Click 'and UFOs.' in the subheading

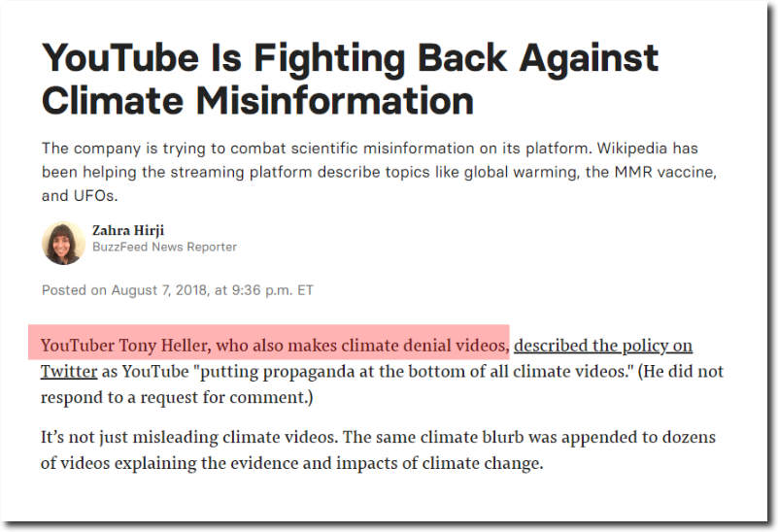click(80, 196)
